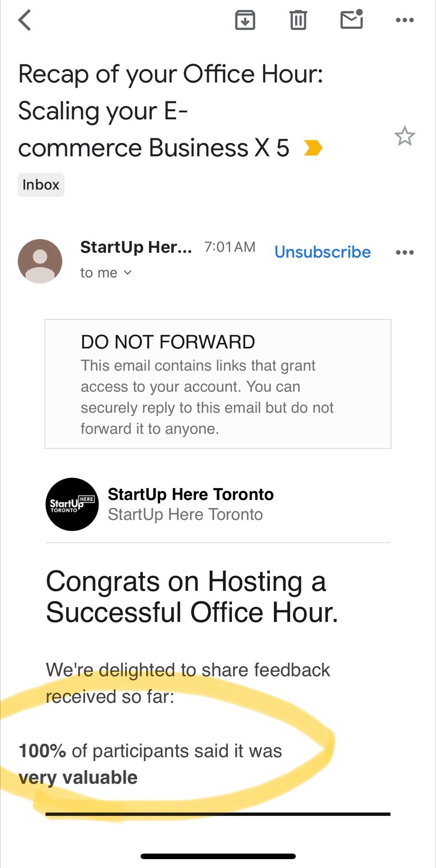Tap the 7:01 AM timestamp
The width and height of the screenshot is (436, 868).
[230, 247]
